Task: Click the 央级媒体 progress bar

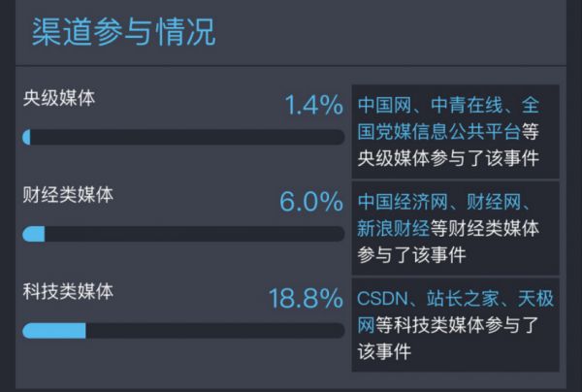Action: click(183, 137)
